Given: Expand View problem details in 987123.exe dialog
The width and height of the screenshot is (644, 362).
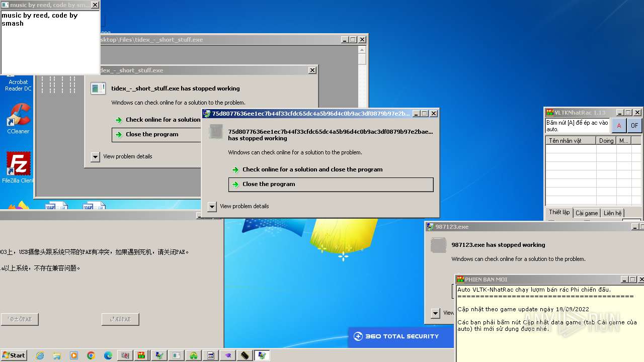Looking at the screenshot, I should pyautogui.click(x=436, y=313).
